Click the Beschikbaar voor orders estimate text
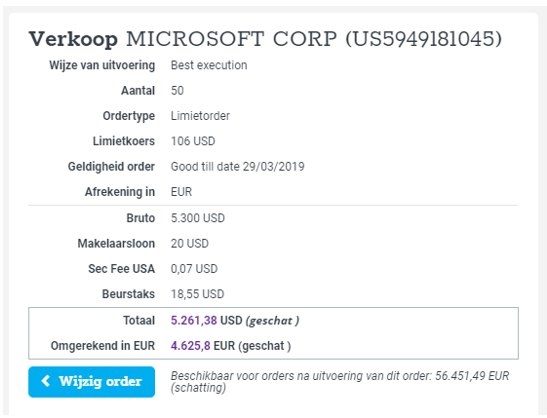The image size is (547, 418). coord(340,382)
